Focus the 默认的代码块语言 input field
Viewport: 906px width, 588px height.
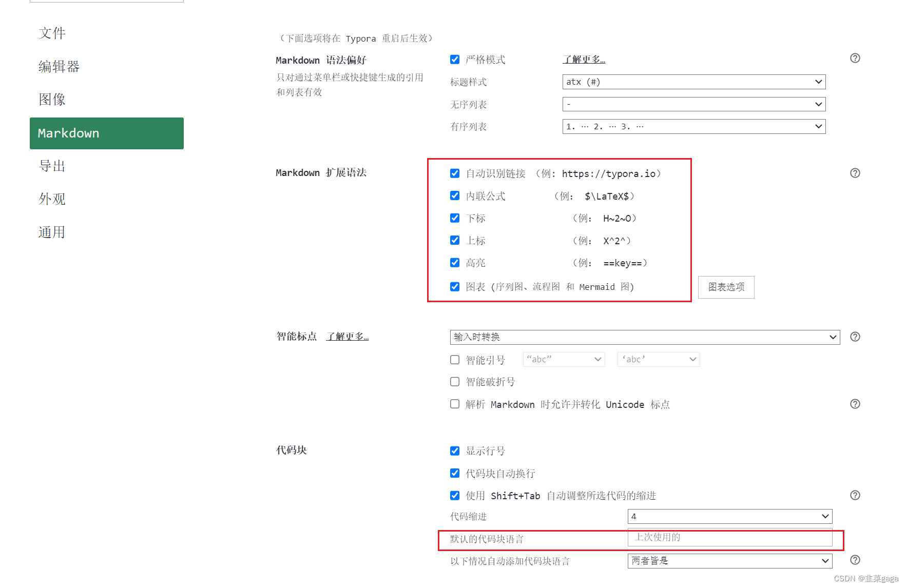[x=730, y=537]
